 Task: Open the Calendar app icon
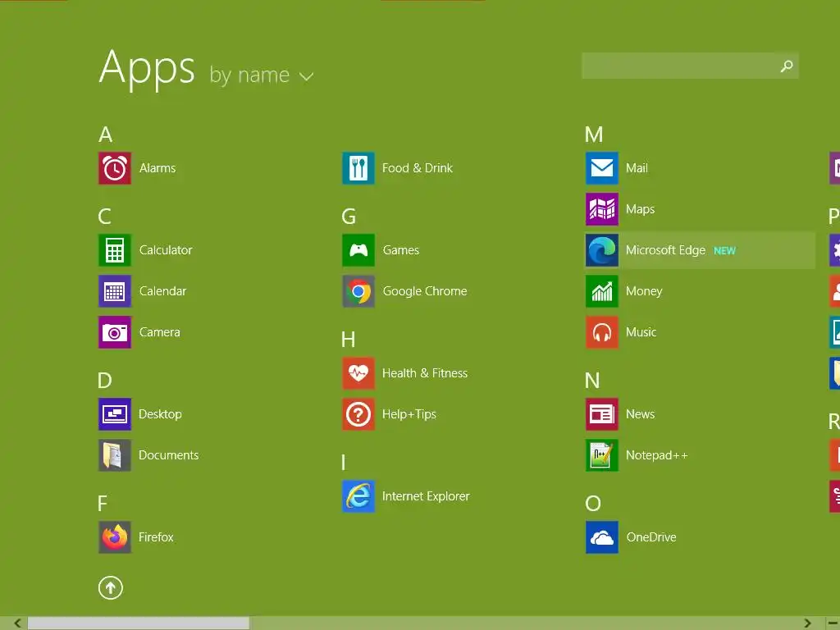115,291
